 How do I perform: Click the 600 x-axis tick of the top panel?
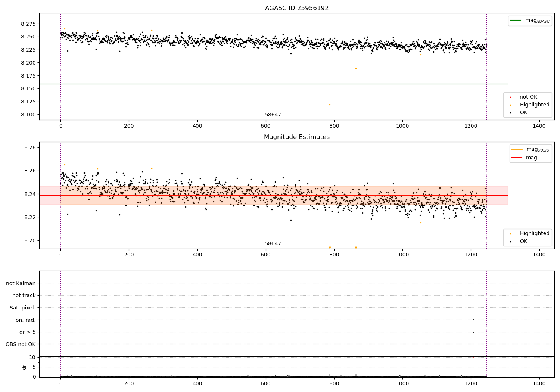click(x=266, y=126)
